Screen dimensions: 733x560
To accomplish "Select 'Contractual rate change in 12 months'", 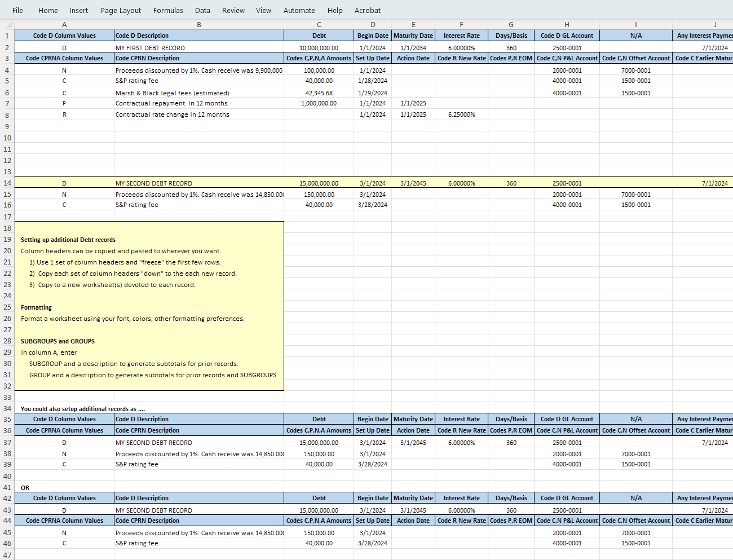I will pyautogui.click(x=199, y=114).
